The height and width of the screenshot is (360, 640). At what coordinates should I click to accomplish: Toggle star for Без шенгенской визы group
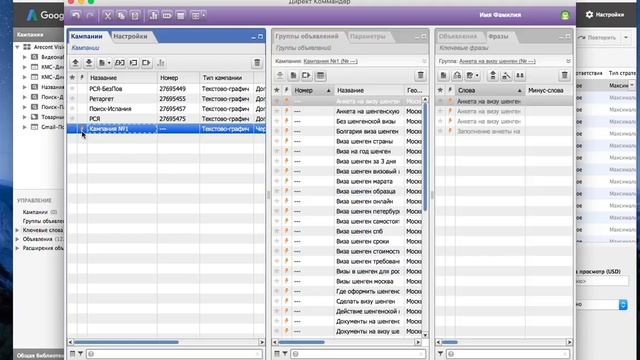pyautogui.click(x=277, y=121)
